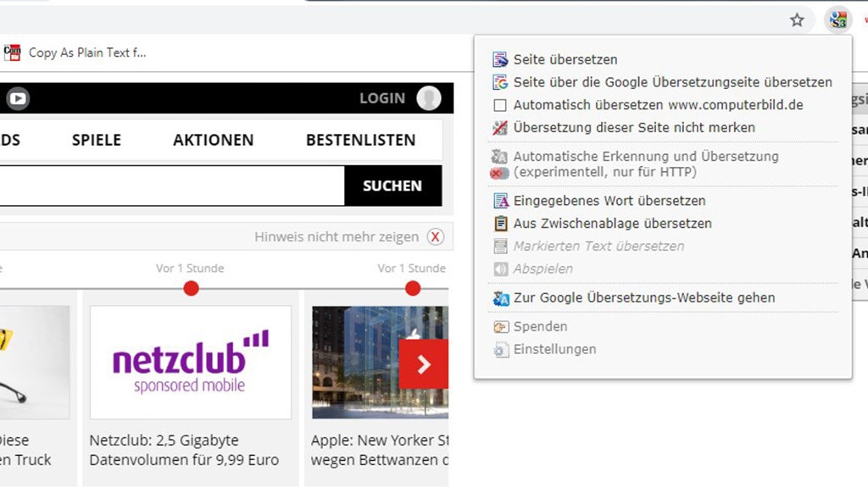The image size is (868, 488).
Task: Click the Spenden donate icon
Action: (500, 327)
